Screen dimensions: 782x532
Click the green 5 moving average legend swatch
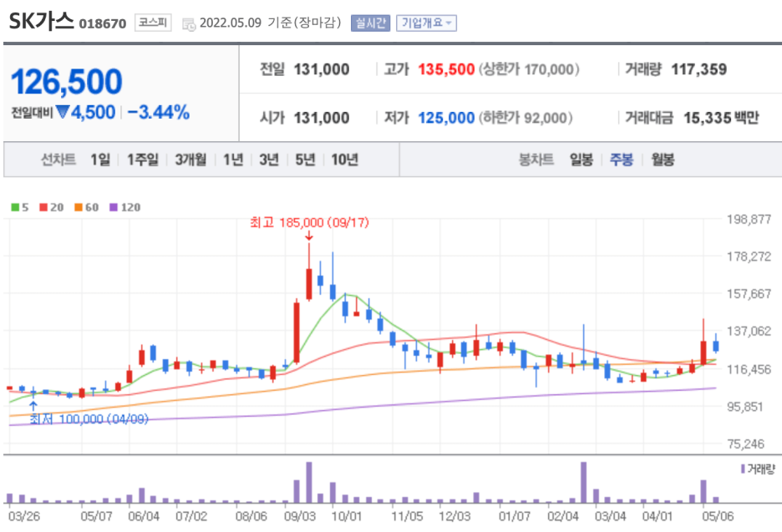[16, 207]
